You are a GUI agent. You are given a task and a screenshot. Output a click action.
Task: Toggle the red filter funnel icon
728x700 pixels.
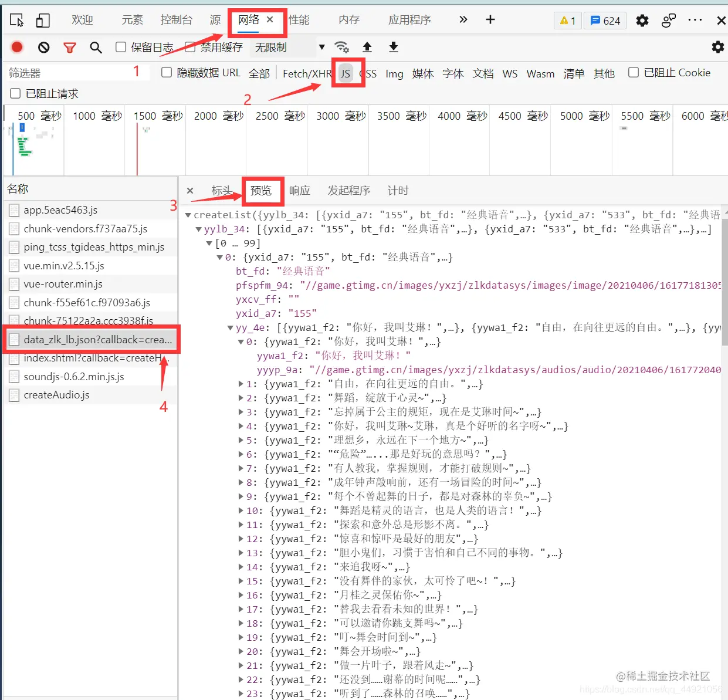[x=70, y=47]
